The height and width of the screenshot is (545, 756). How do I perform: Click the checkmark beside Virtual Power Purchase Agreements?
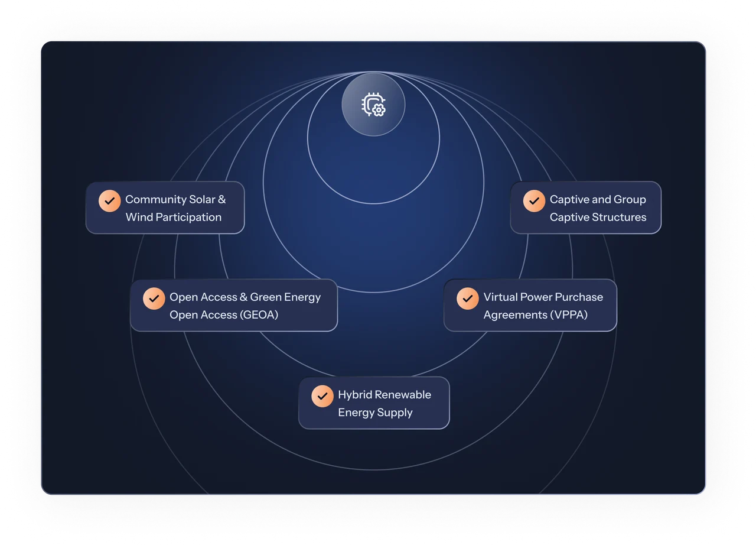[x=468, y=299]
